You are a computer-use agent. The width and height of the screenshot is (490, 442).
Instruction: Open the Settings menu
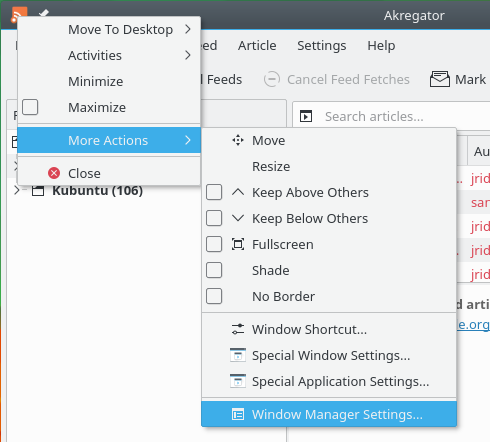point(322,46)
